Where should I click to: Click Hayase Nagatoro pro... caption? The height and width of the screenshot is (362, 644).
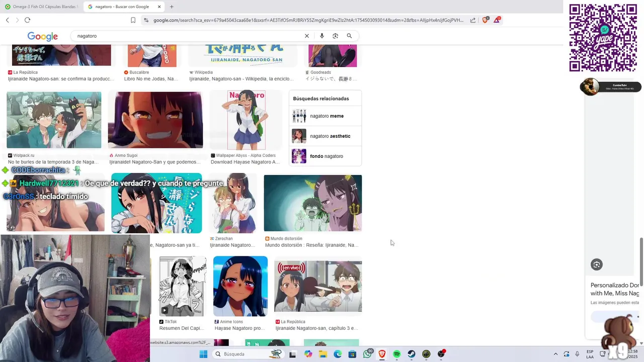(x=239, y=328)
